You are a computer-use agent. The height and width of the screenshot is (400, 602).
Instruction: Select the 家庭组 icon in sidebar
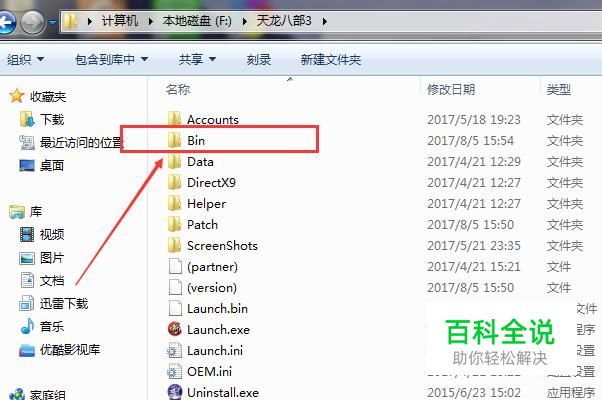pyautogui.click(x=17, y=394)
